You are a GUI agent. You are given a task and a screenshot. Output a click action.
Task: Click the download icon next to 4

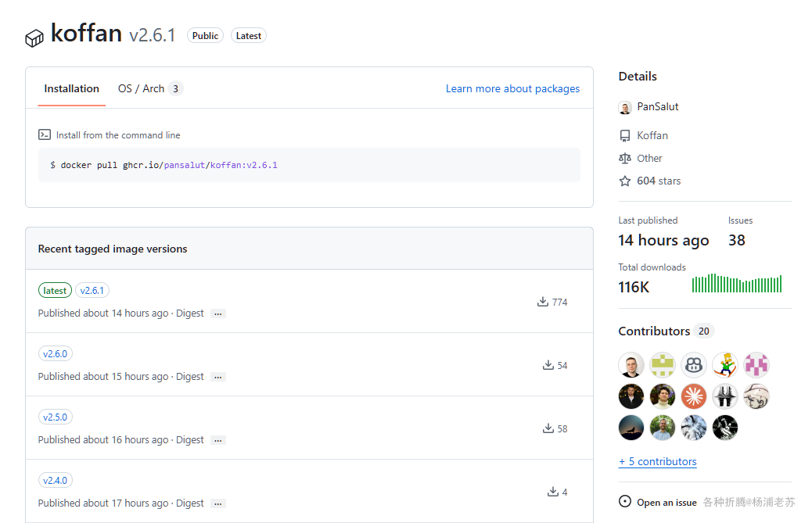tap(553, 492)
